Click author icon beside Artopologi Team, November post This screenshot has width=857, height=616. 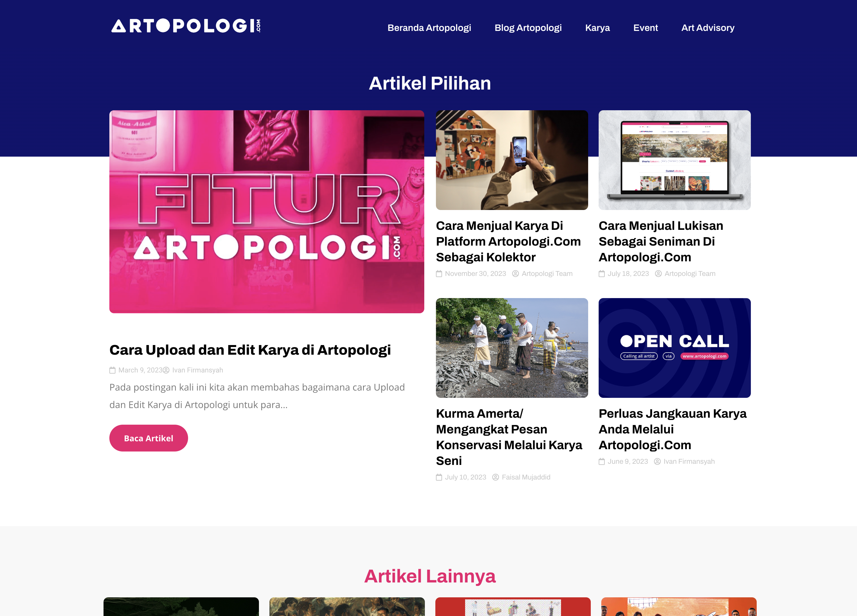516,274
